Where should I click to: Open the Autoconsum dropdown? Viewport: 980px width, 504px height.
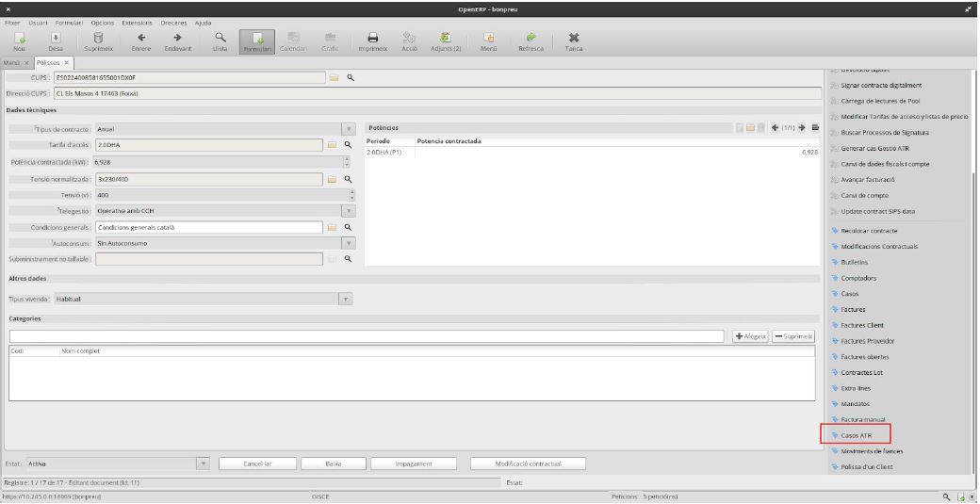click(x=349, y=243)
